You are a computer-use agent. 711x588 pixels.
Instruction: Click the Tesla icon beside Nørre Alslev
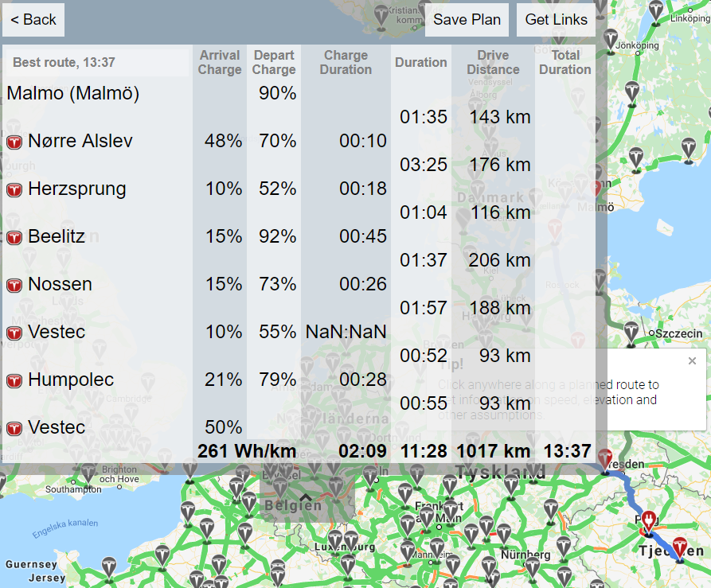[14, 142]
